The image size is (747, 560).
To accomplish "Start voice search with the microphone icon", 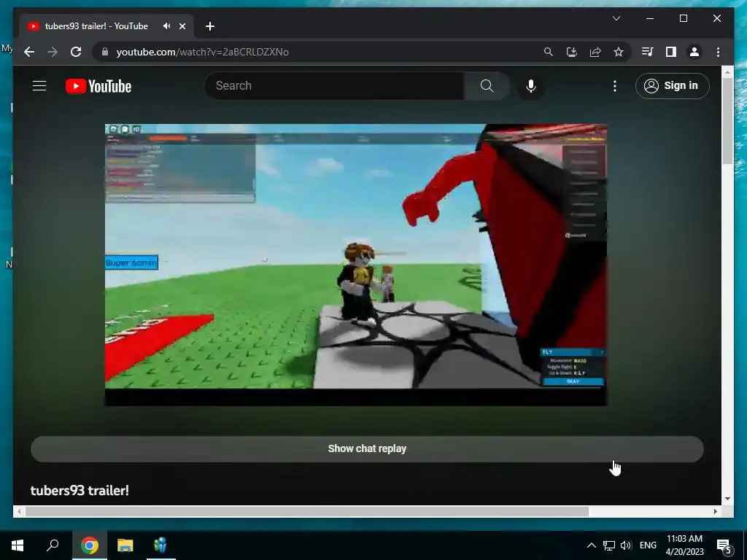I will point(531,86).
